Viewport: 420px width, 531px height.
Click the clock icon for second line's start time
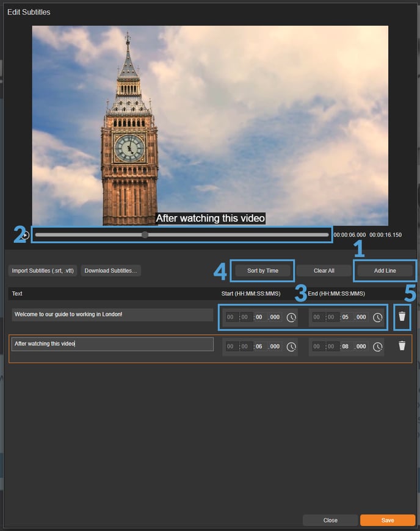click(x=291, y=347)
